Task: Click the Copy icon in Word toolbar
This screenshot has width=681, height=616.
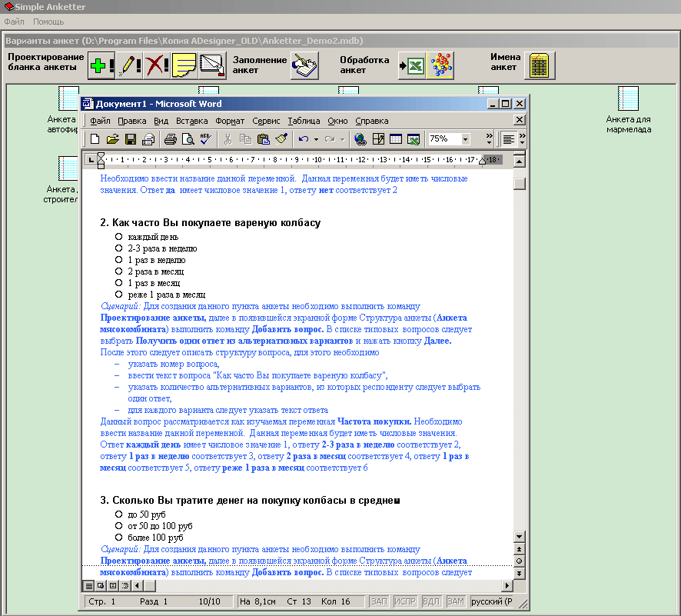Action: [x=245, y=139]
